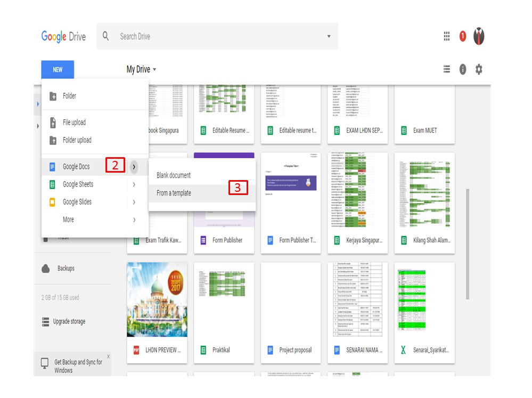Click the blue NEW button
The height and width of the screenshot is (398, 532).
58,70
